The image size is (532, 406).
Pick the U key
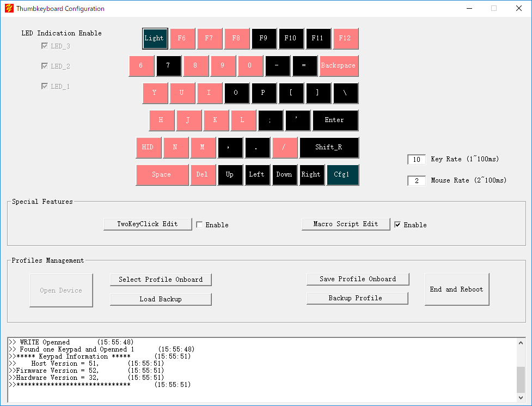coord(182,93)
